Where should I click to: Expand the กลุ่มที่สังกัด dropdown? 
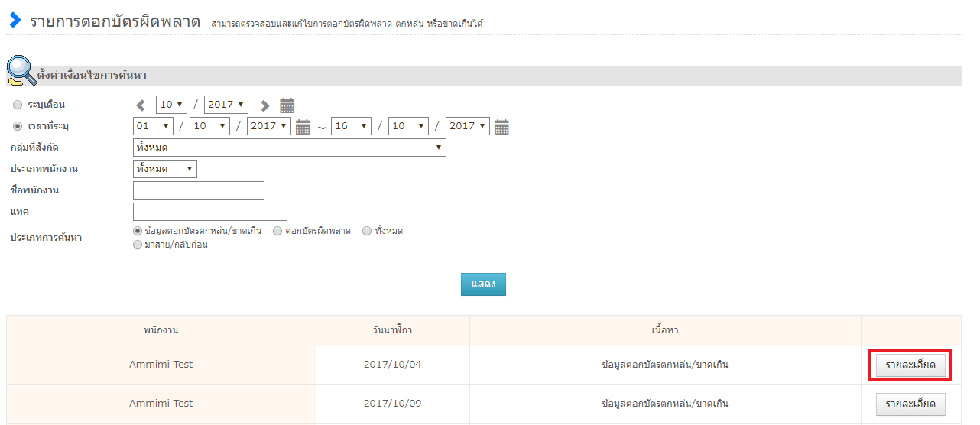tap(289, 148)
